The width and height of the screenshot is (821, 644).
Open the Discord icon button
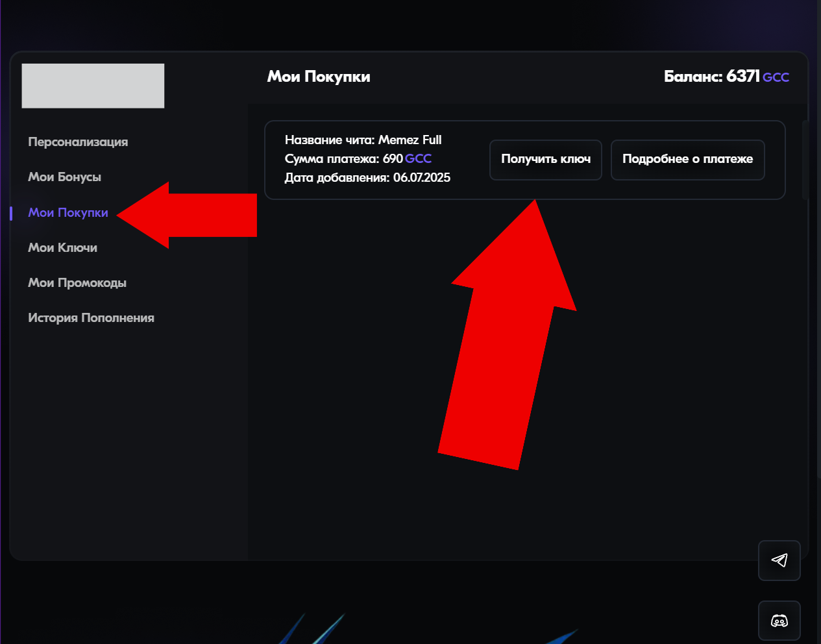(779, 621)
